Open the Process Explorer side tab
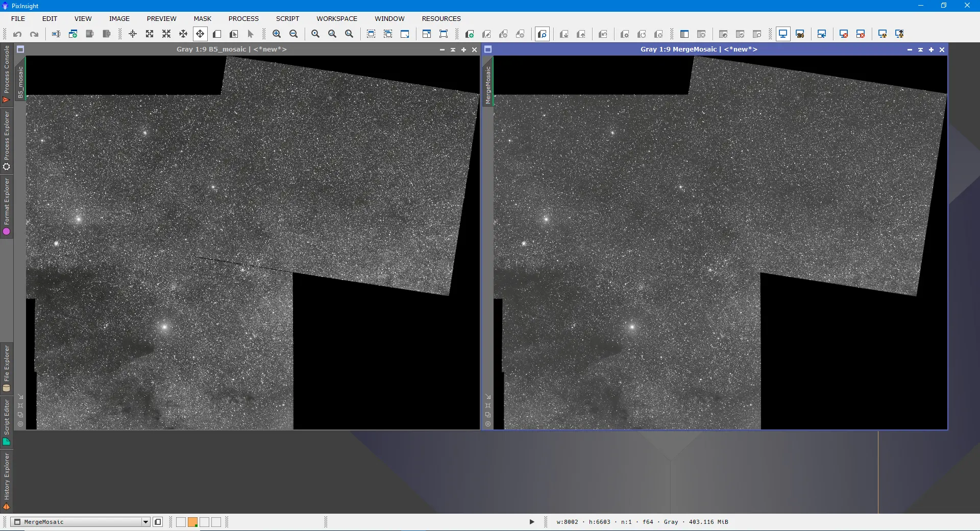 click(7, 141)
